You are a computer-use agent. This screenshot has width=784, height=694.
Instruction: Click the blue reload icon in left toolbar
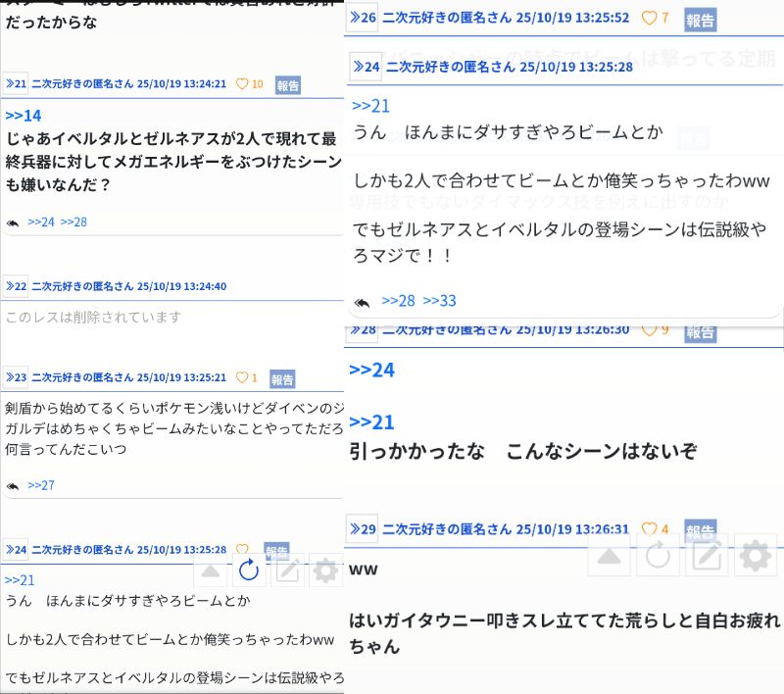point(249,570)
